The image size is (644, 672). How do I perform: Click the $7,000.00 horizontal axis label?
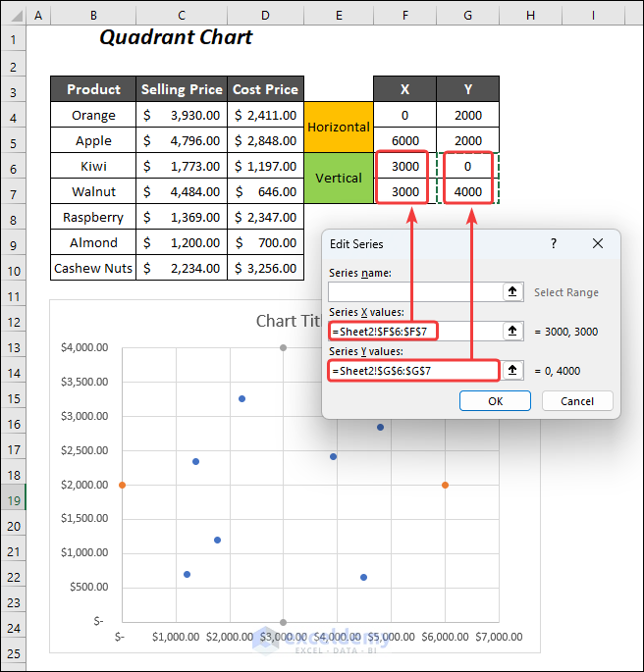tap(499, 637)
